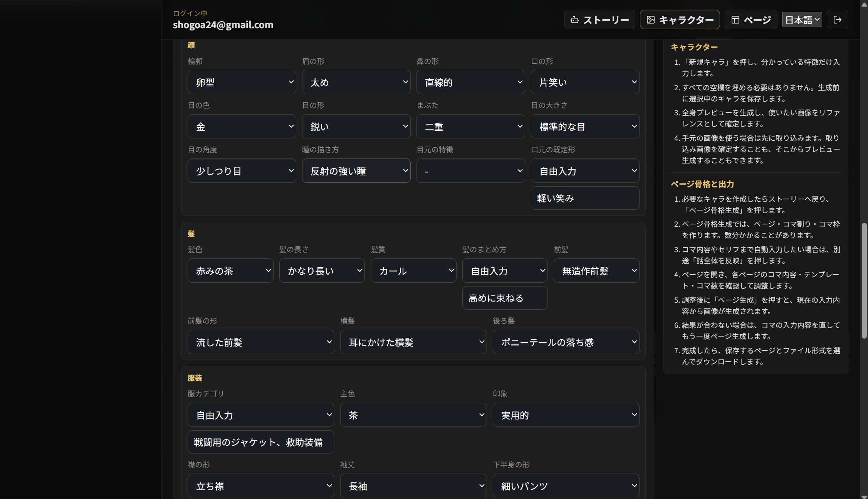The image size is (868, 499).
Task: Open the 目の色 dropdown showing 金
Action: (242, 126)
